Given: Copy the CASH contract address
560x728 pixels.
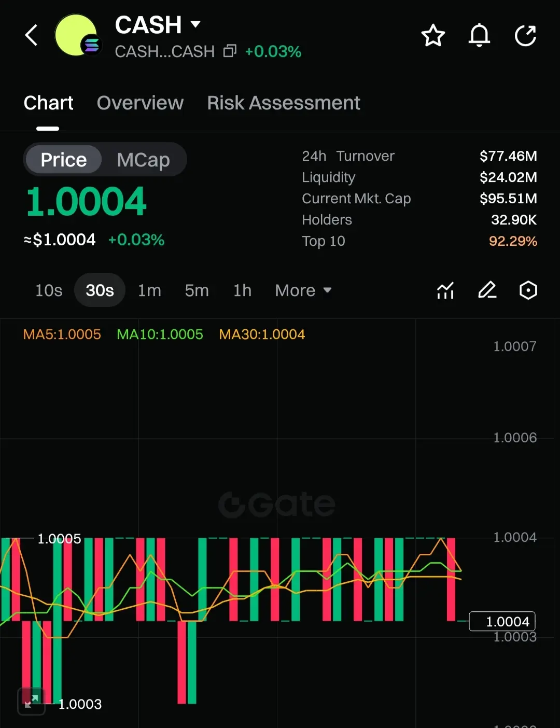Looking at the screenshot, I should click(x=230, y=51).
